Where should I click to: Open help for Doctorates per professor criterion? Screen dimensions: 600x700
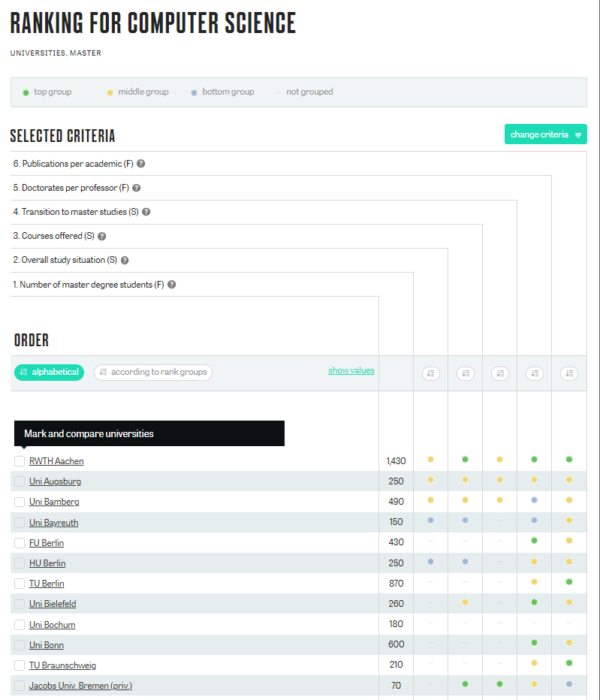tap(136, 188)
